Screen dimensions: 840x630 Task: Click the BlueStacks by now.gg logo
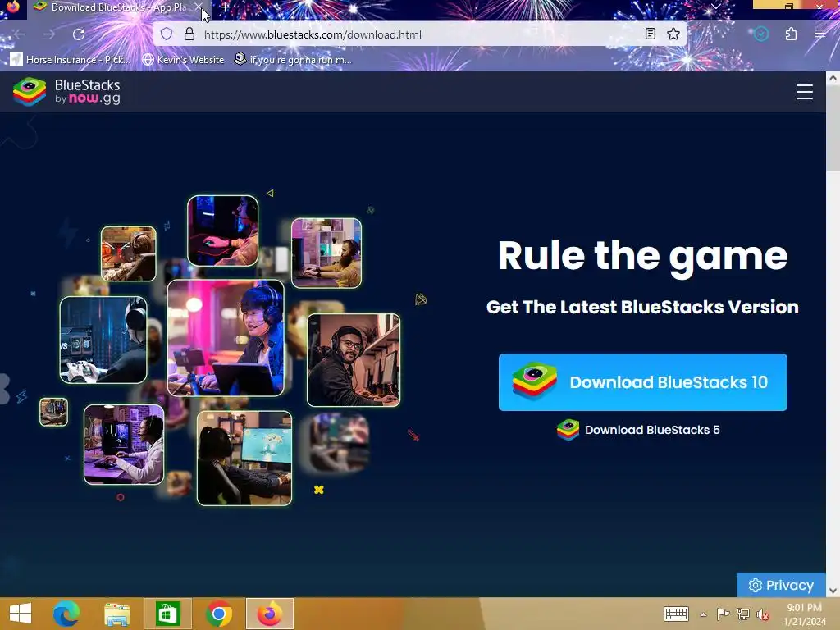(x=66, y=92)
